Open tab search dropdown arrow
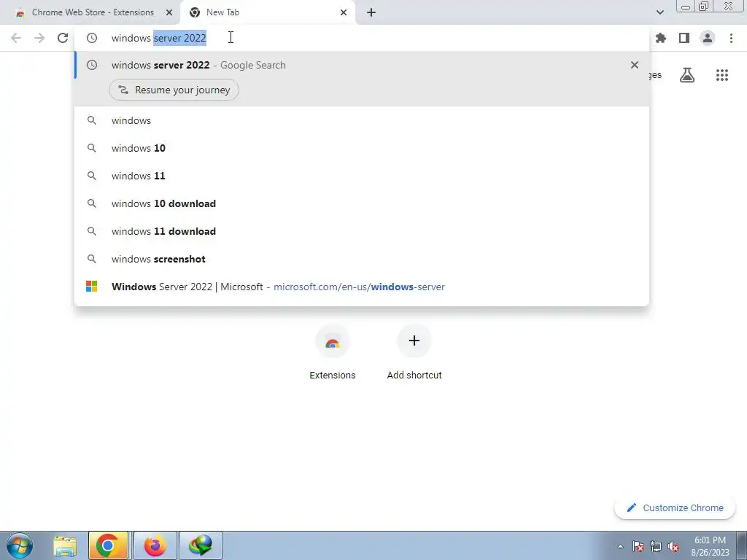The image size is (747, 560). click(659, 12)
